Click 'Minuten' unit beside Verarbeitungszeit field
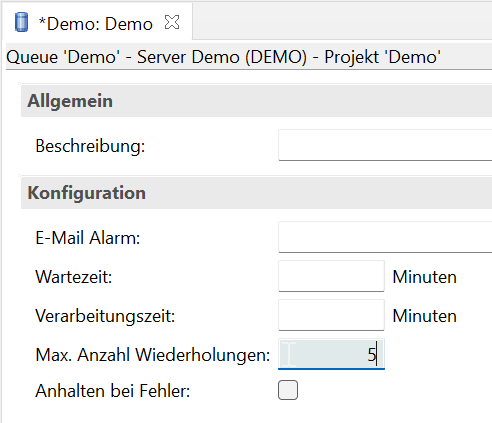The height and width of the screenshot is (423, 492). point(424,316)
